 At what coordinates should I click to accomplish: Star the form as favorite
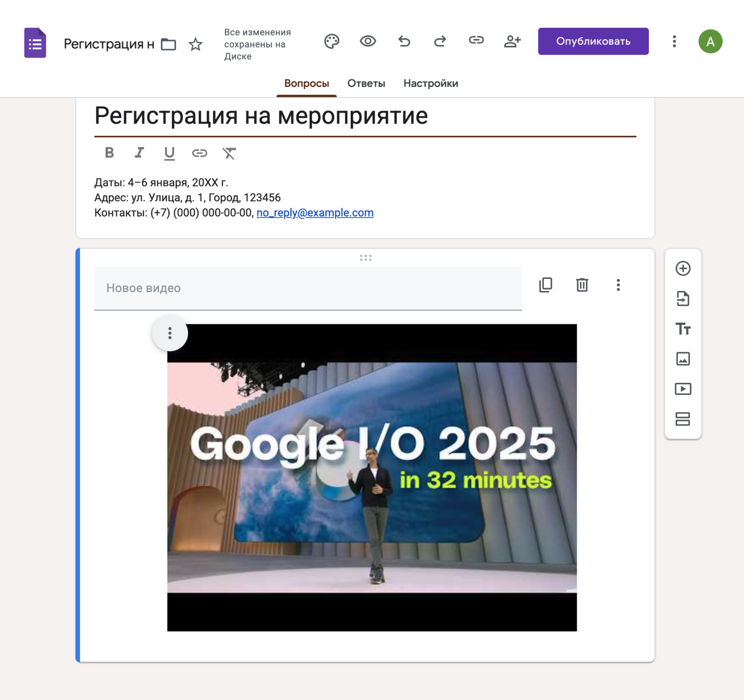(x=195, y=44)
